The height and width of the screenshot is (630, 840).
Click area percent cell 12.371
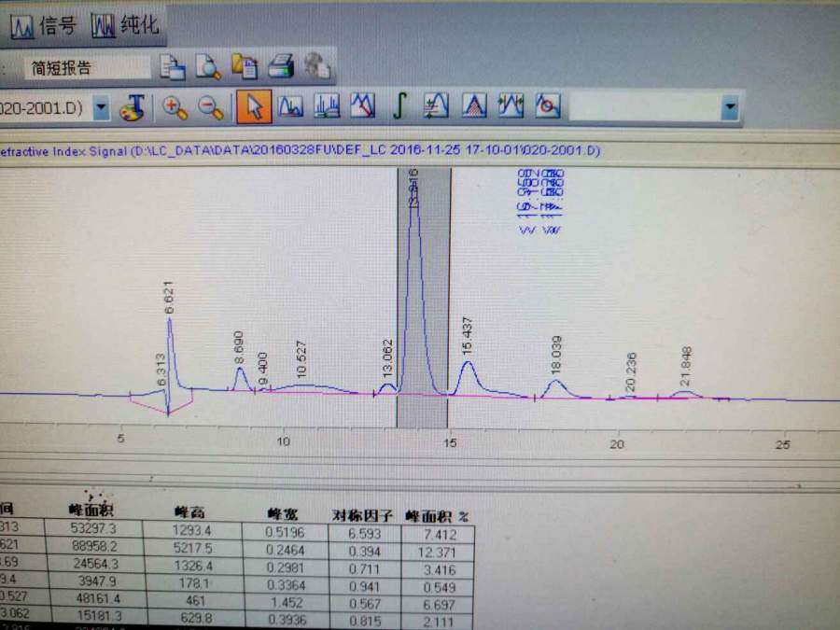pos(437,553)
